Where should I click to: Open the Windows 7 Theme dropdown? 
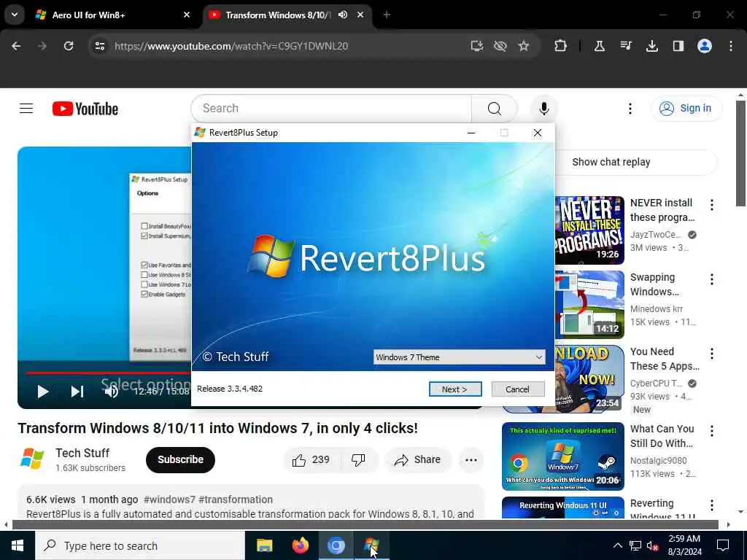(x=460, y=357)
